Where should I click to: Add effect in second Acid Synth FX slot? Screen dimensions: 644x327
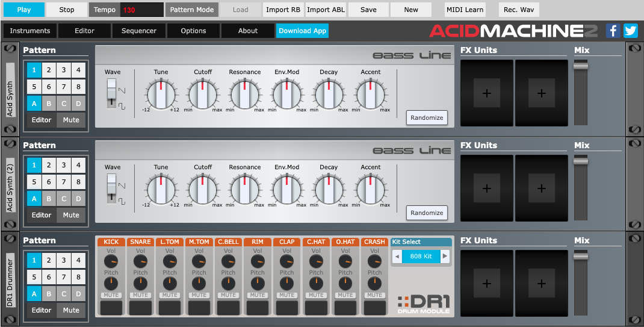pos(542,93)
